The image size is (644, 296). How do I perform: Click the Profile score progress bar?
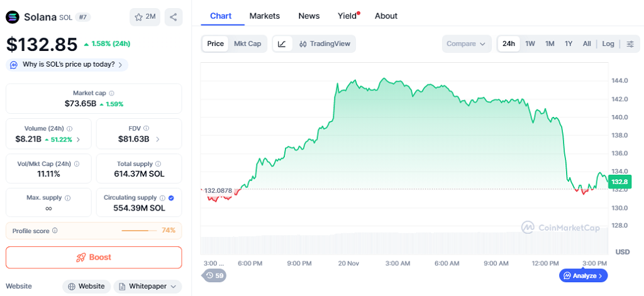coord(138,231)
